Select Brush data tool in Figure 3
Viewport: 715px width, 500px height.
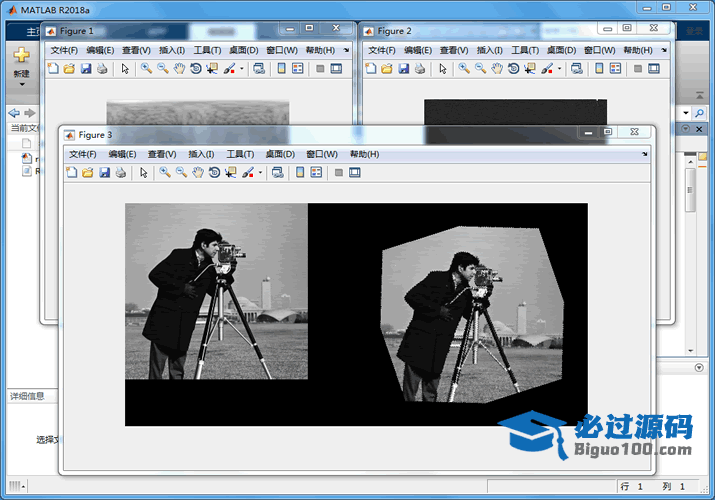pyautogui.click(x=248, y=172)
